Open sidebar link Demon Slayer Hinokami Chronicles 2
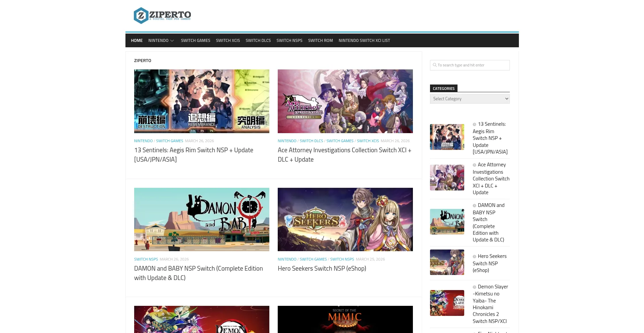This screenshot has height=333, width=644. [490, 304]
